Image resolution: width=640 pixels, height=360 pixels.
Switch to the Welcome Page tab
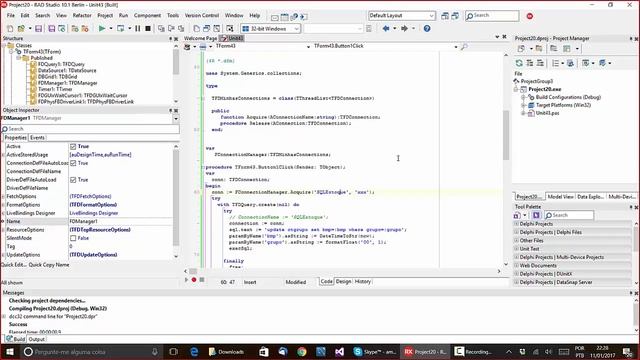pyautogui.click(x=200, y=38)
